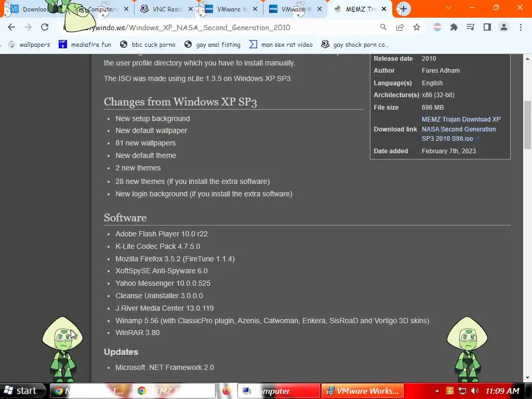
Task: Close the MEMZ Tr tab
Action: point(384,9)
